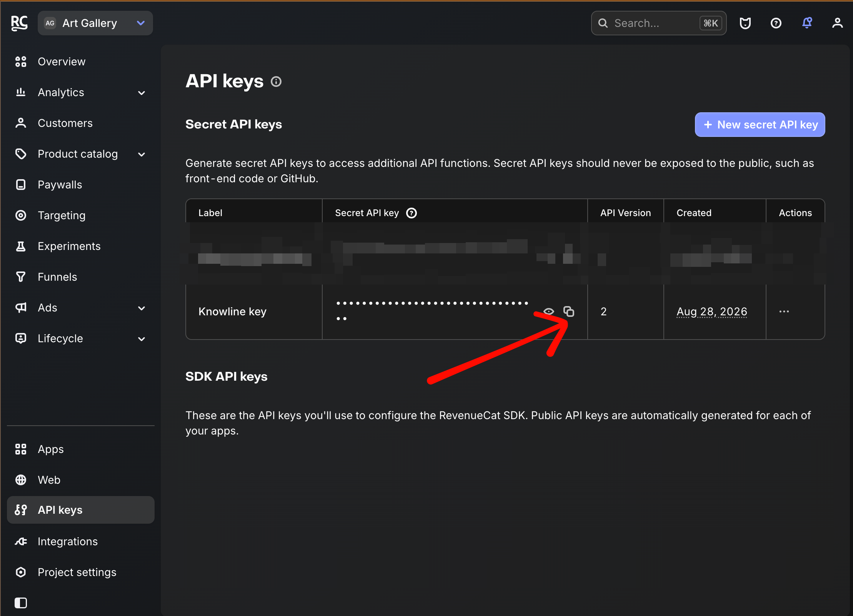Click the Experiments flask icon
The image size is (853, 616).
pyautogui.click(x=21, y=246)
